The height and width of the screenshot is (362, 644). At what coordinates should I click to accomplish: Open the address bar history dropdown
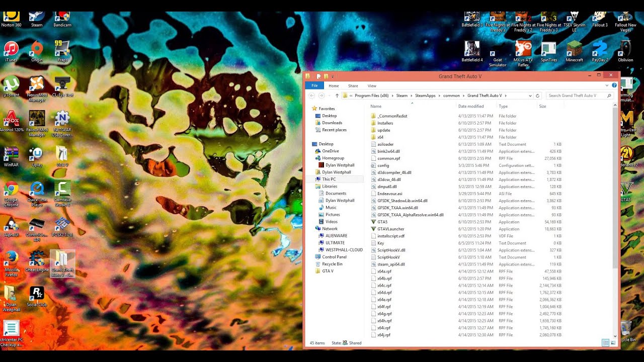(530, 96)
